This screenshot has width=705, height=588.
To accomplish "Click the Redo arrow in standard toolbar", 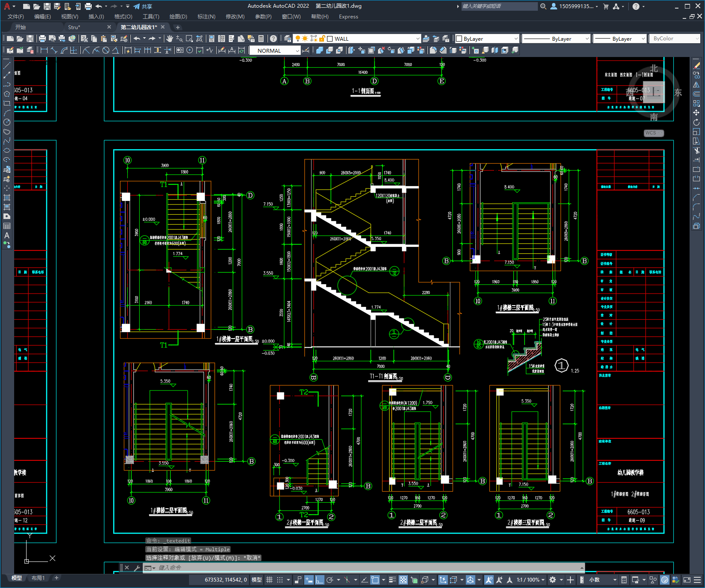I will click(152, 39).
